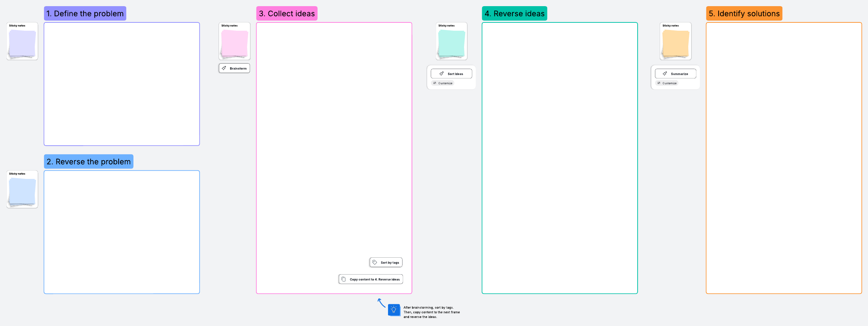This screenshot has width=868, height=326.
Task: Grab the teal sticky notes stack
Action: coord(451,43)
